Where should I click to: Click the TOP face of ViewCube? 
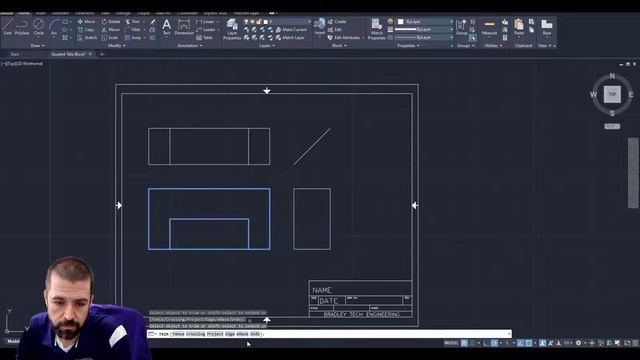tap(612, 94)
